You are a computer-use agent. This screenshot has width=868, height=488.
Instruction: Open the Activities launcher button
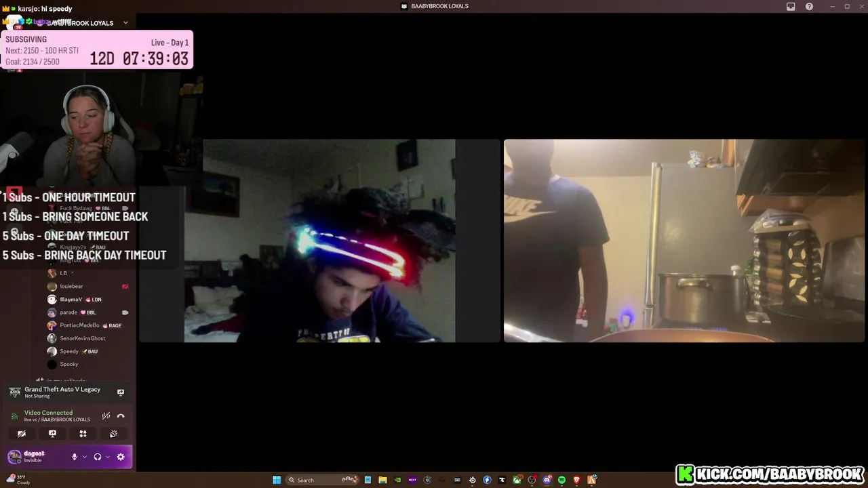pyautogui.click(x=83, y=434)
